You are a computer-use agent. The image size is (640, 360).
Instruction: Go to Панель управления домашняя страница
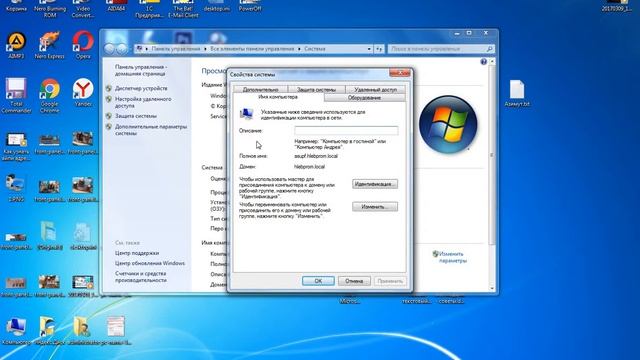pos(141,70)
